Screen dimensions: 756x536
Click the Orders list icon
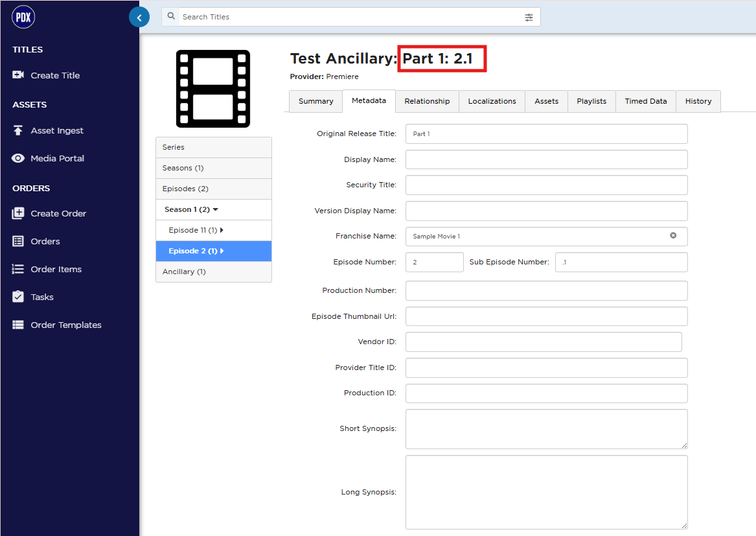click(18, 241)
